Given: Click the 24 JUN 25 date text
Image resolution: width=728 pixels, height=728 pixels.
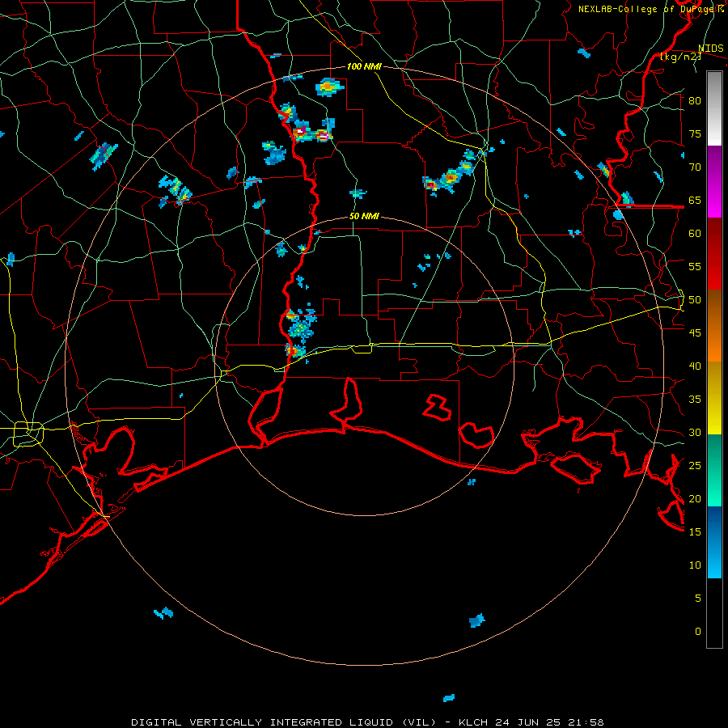Looking at the screenshot, I should [x=527, y=722].
